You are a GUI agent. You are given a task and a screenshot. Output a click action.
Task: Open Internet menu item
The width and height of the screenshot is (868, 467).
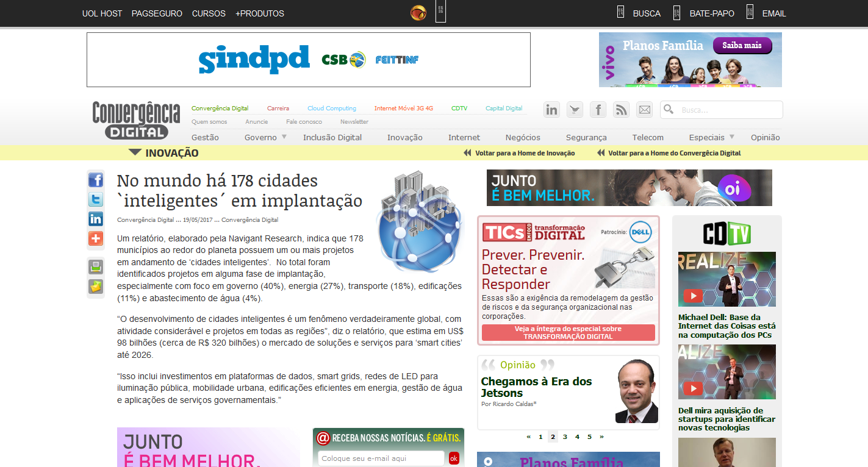464,137
